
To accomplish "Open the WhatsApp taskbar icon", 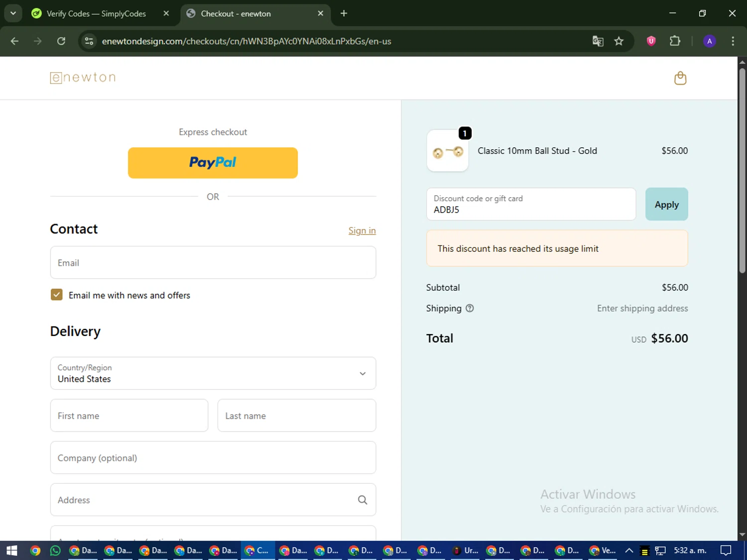I will [55, 550].
